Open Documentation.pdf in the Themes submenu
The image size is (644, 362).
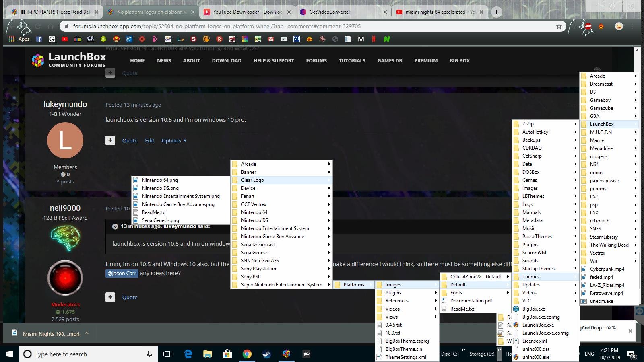tap(475, 301)
